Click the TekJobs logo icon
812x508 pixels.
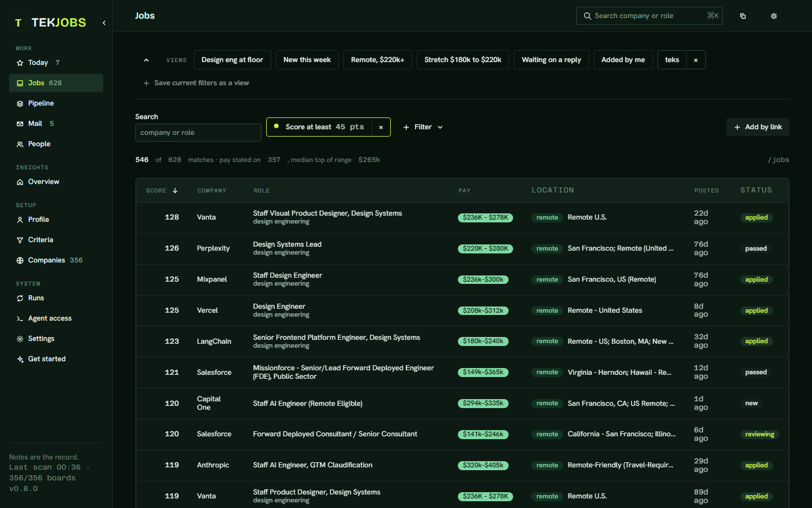[18, 23]
